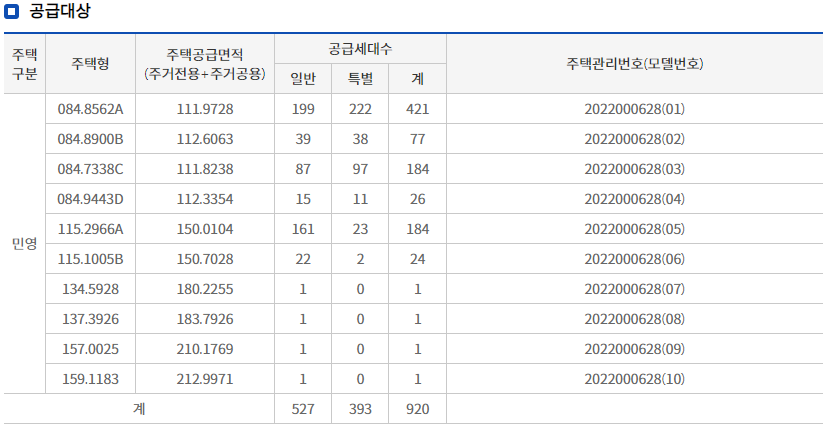Select general count 161 in 115.2966A row

click(303, 229)
